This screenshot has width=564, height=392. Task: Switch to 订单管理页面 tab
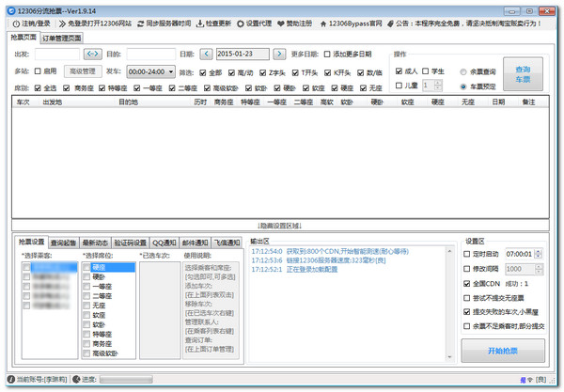(62, 39)
